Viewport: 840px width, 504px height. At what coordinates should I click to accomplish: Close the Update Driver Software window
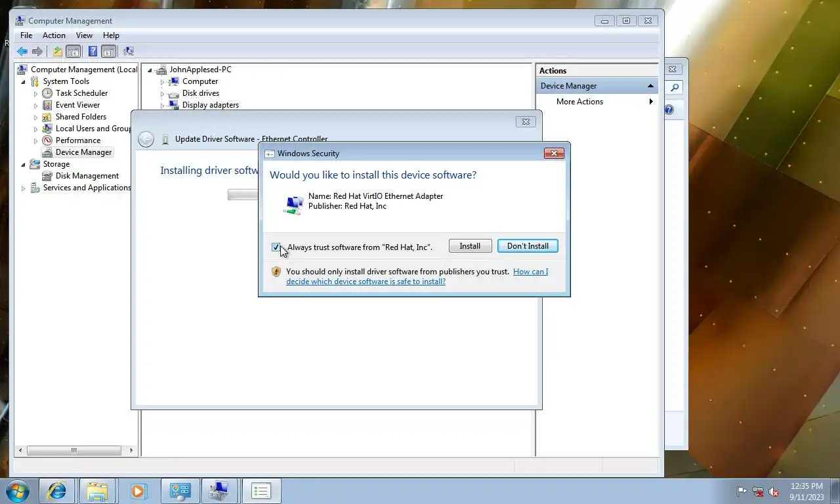coord(525,121)
